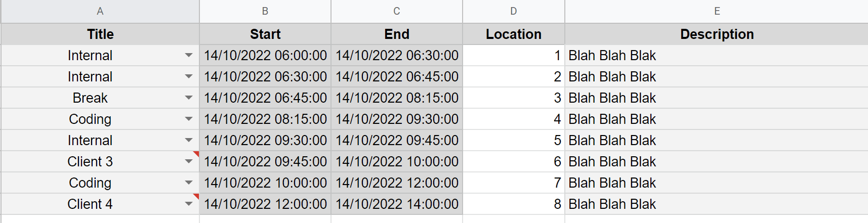Open dropdown arrow for Client 4 cell

tap(189, 204)
